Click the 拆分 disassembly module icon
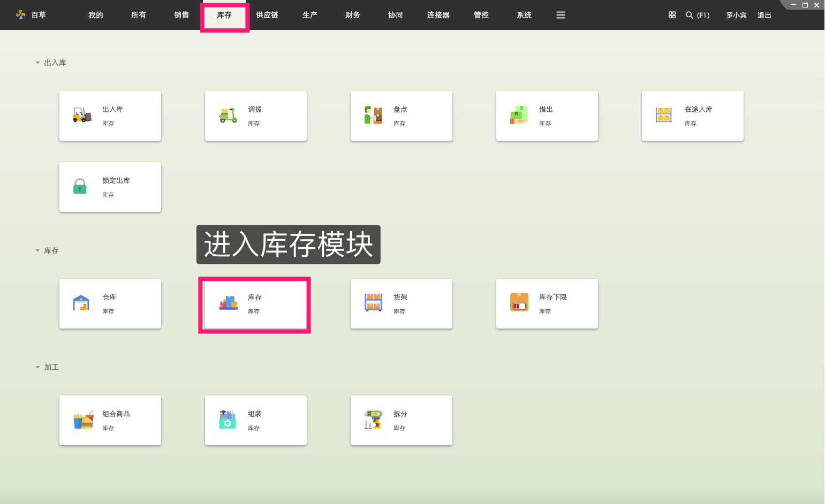825x504 pixels. [373, 419]
